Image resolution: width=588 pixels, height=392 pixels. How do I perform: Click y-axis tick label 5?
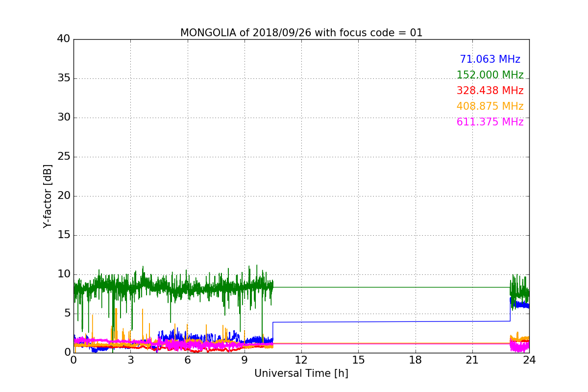(67, 314)
